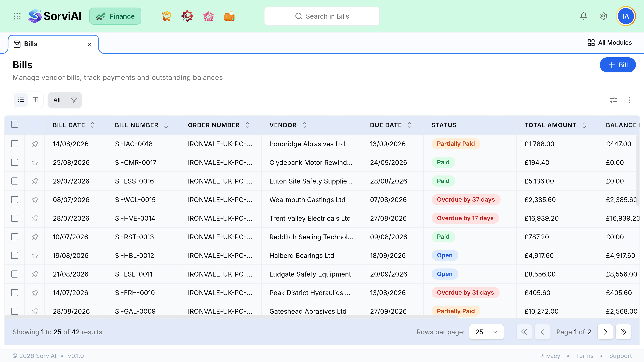Click vendor Peak District Hydraulics
The image size is (644, 362).
click(x=310, y=293)
